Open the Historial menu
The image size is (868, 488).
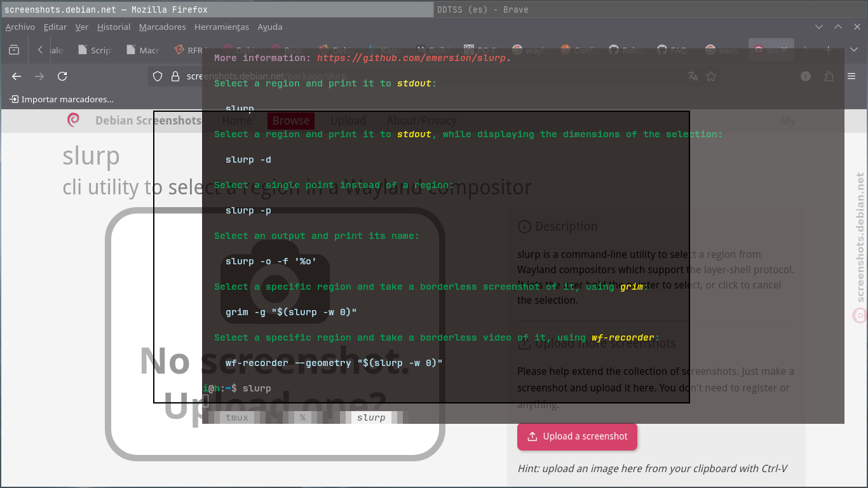(x=114, y=27)
